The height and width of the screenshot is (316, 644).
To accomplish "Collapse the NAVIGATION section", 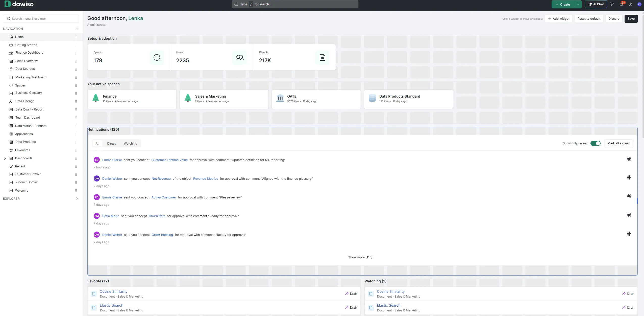I will click(x=77, y=29).
